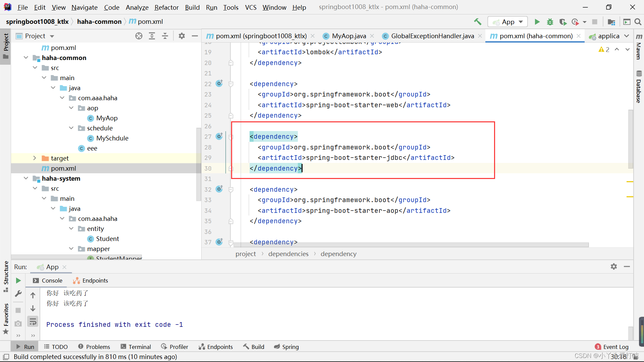The height and width of the screenshot is (362, 644).
Task: Open the Spring tool window
Action: click(x=286, y=347)
